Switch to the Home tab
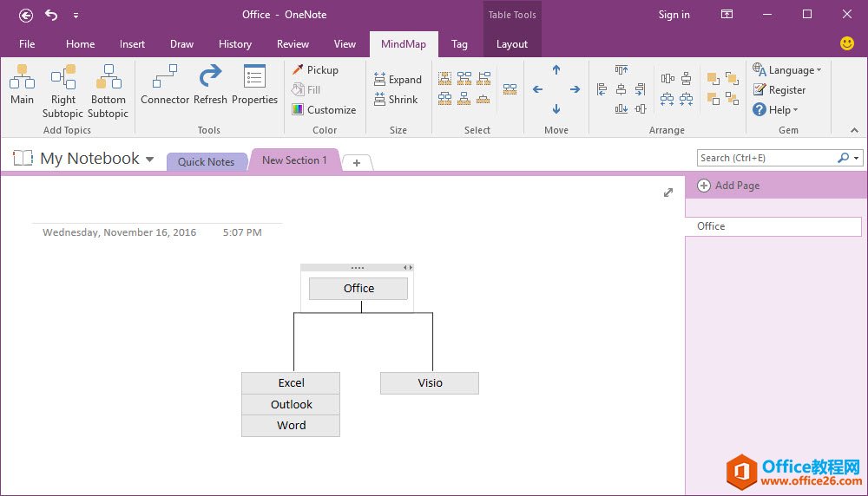The height and width of the screenshot is (496, 868). click(80, 43)
